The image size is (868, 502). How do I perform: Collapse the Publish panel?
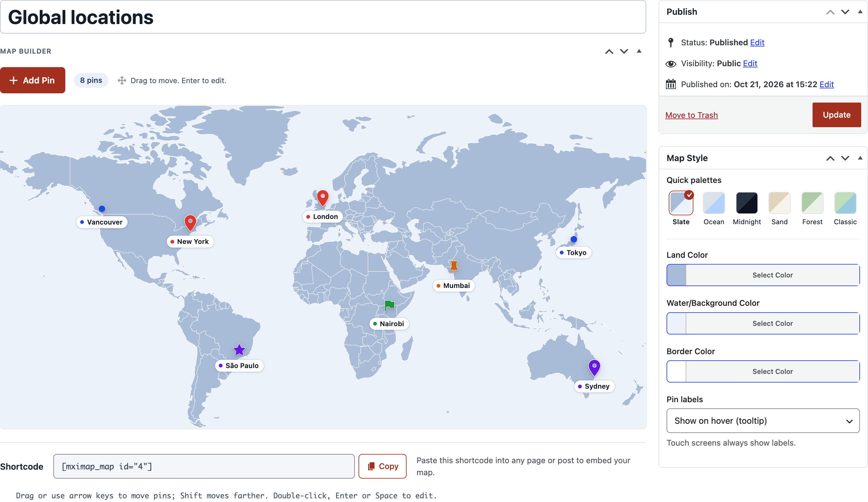coord(860,12)
